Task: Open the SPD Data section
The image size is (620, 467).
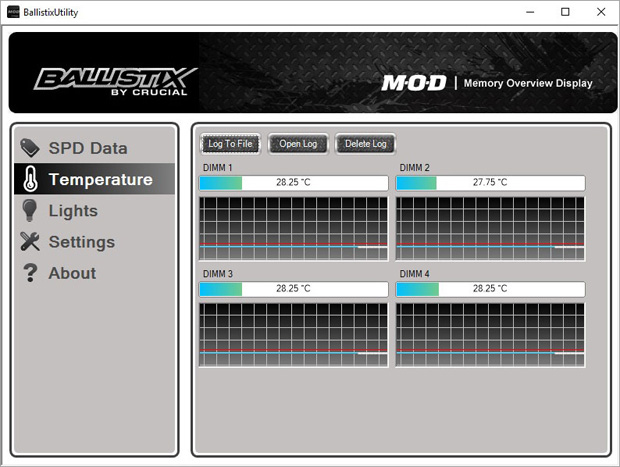Action: click(x=94, y=148)
